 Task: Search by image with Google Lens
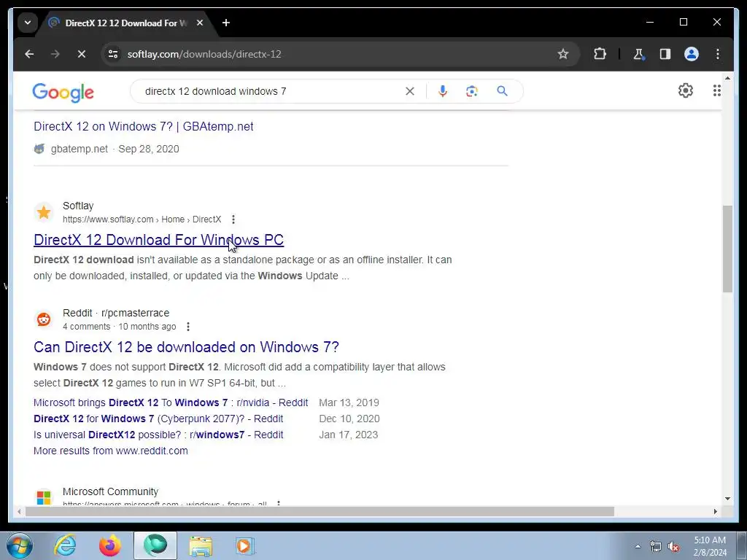[472, 91]
